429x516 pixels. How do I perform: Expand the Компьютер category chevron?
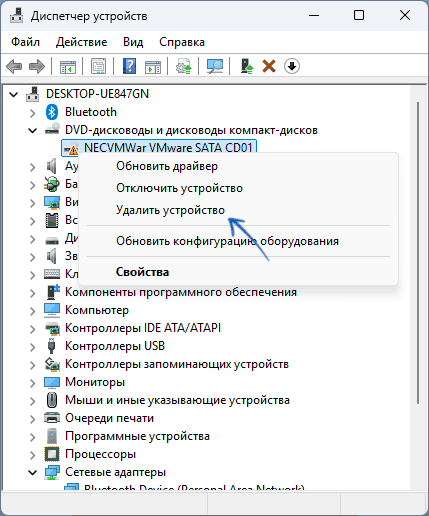pos(32,311)
